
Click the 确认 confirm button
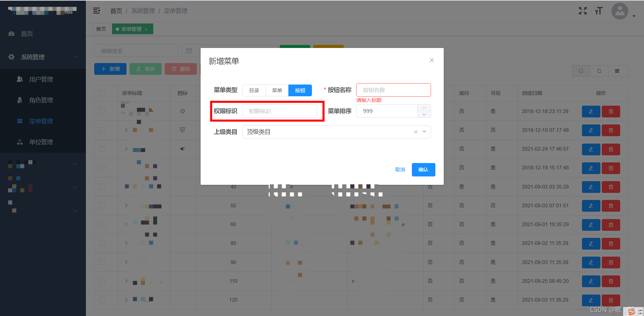423,169
